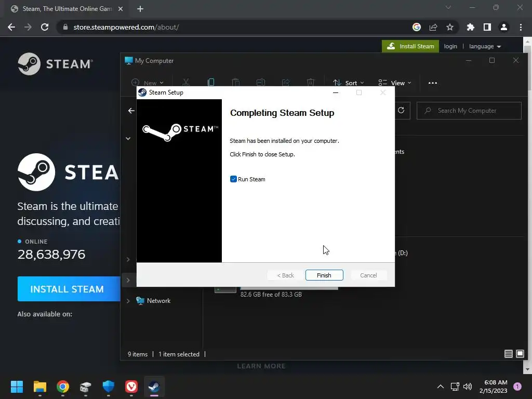Select the Steam browser tab
532x399 pixels.
[67, 9]
